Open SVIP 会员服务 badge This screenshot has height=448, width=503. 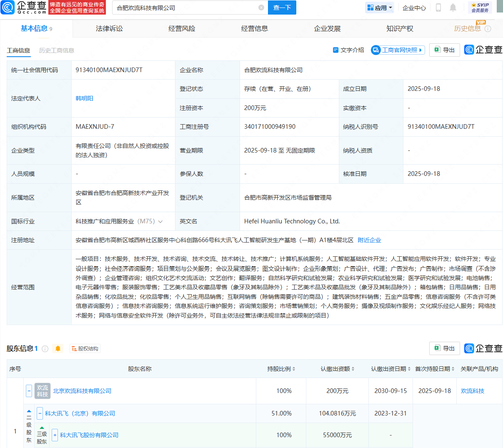pos(480,8)
